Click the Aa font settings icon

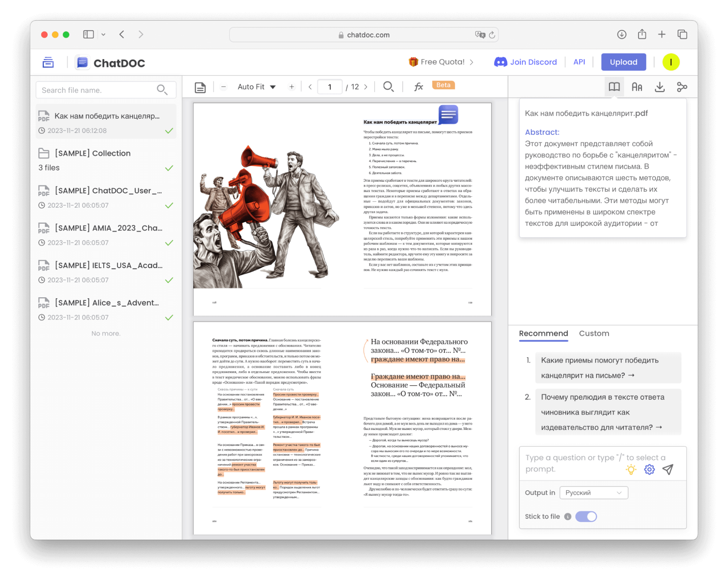click(636, 87)
